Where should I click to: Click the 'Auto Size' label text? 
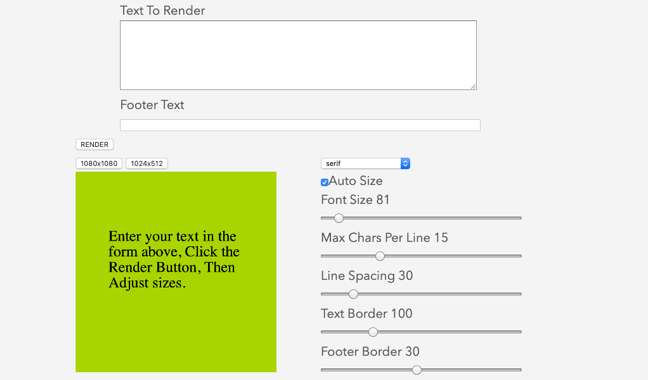355,181
